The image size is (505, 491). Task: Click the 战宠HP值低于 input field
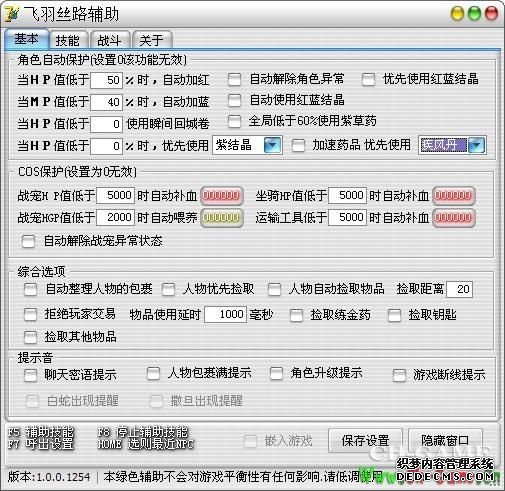pyautogui.click(x=115, y=195)
